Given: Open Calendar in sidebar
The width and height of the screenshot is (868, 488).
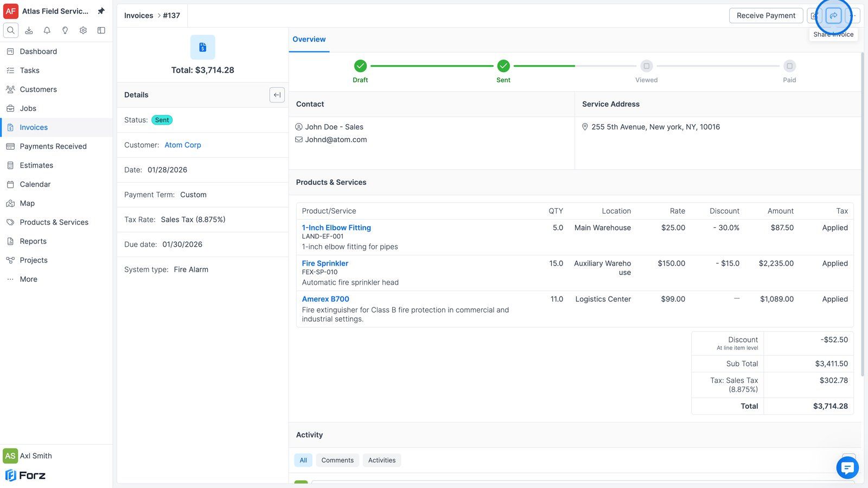Looking at the screenshot, I should pyautogui.click(x=56, y=184).
